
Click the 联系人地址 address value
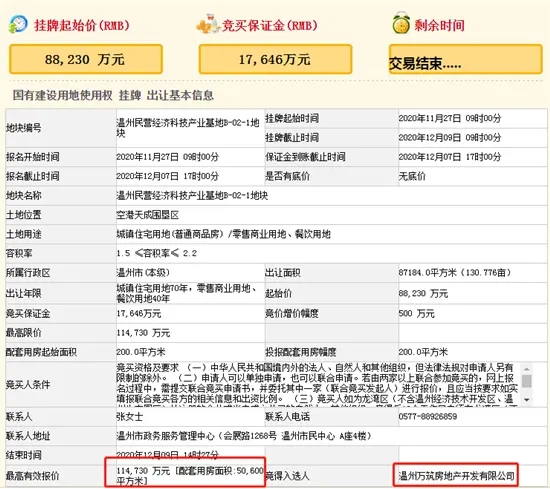click(x=244, y=436)
